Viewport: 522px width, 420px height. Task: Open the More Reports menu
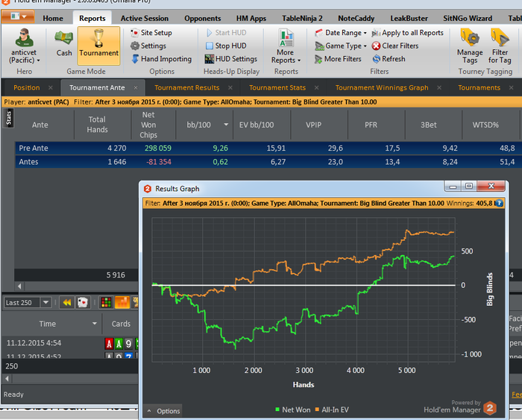point(286,46)
